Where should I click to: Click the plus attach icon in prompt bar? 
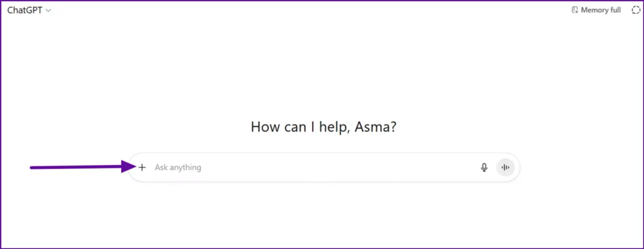[142, 168]
